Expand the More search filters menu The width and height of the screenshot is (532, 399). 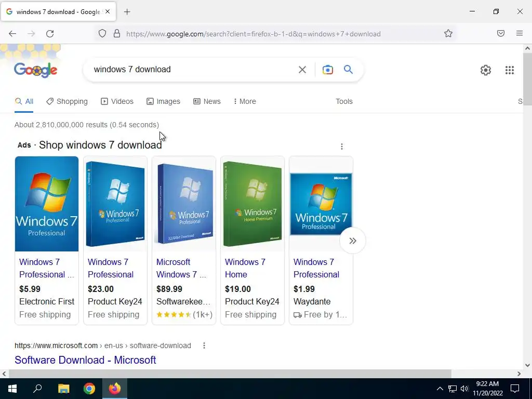point(245,101)
